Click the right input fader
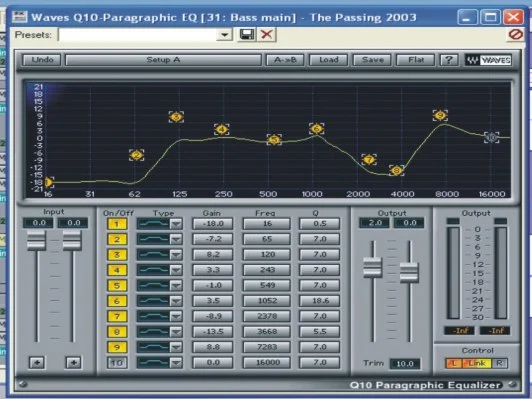Screen dimensions: 532x399 pos(72,240)
